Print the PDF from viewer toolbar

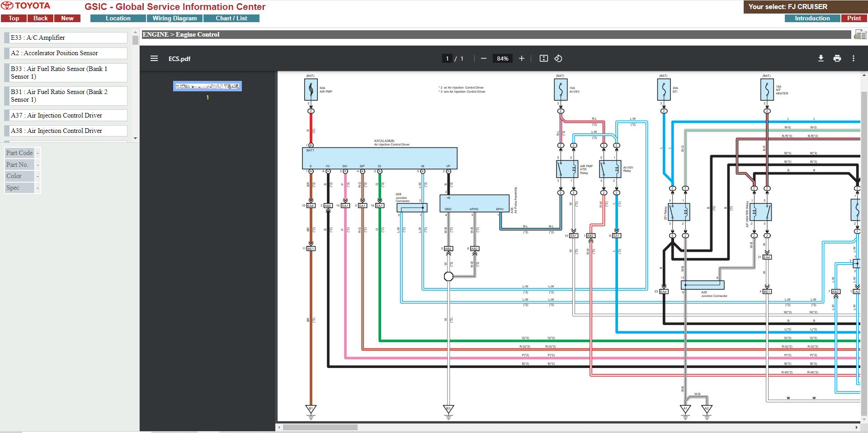(x=837, y=58)
